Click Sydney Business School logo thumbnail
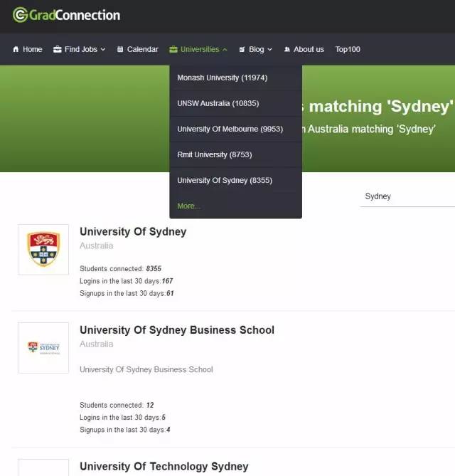455x476 pixels. pyautogui.click(x=43, y=348)
